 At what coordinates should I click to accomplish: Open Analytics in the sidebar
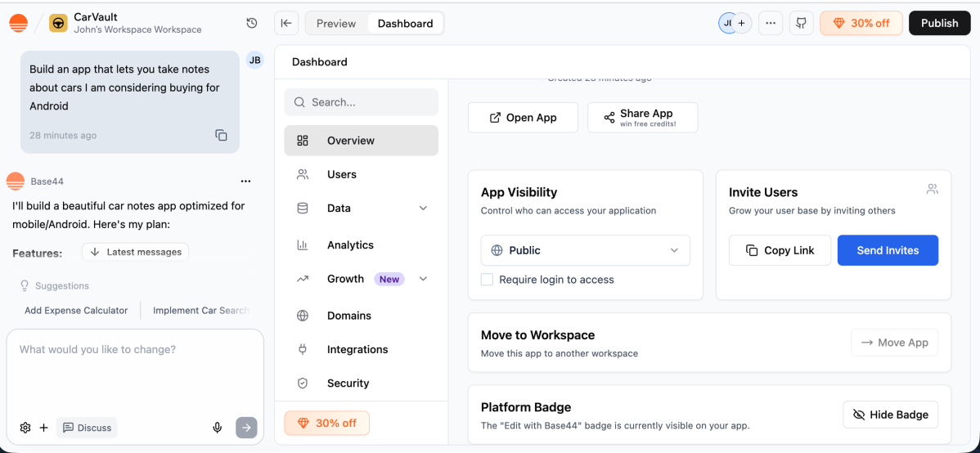(362, 245)
